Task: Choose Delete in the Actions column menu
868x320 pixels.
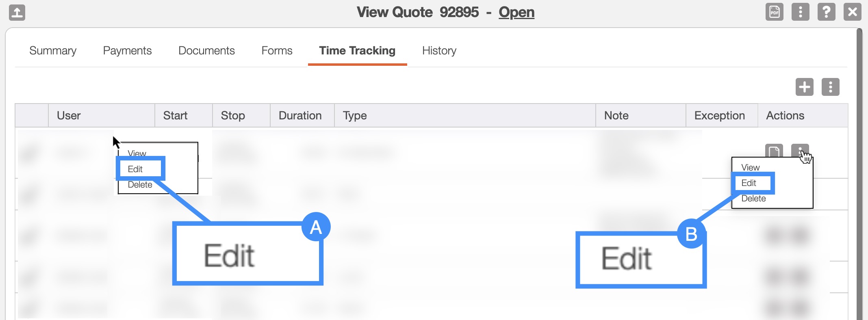Action: (x=753, y=199)
